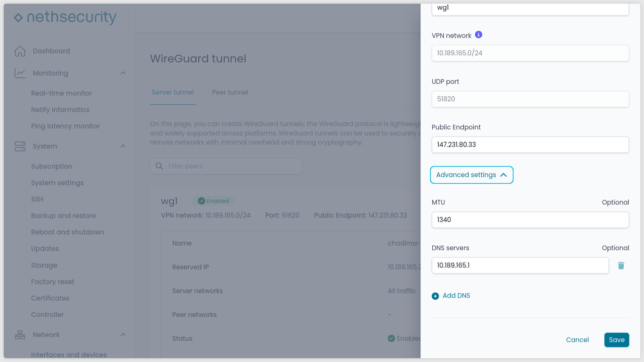This screenshot has height=362, width=644.
Task: Collapse the System menu chevron
Action: tap(123, 146)
